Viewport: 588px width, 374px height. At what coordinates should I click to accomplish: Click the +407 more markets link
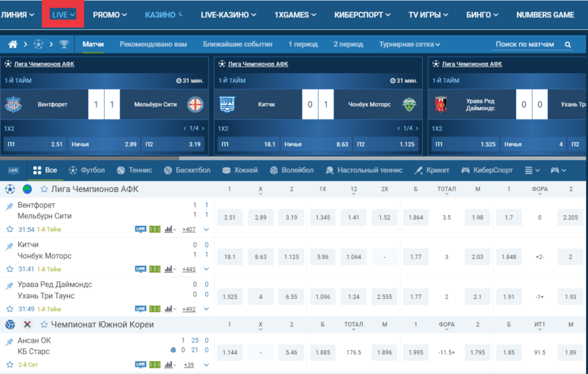click(x=189, y=229)
